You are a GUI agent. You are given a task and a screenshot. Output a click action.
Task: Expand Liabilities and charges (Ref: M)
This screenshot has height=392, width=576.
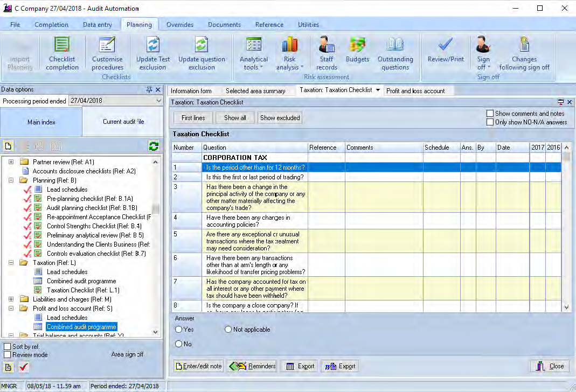pyautogui.click(x=11, y=299)
